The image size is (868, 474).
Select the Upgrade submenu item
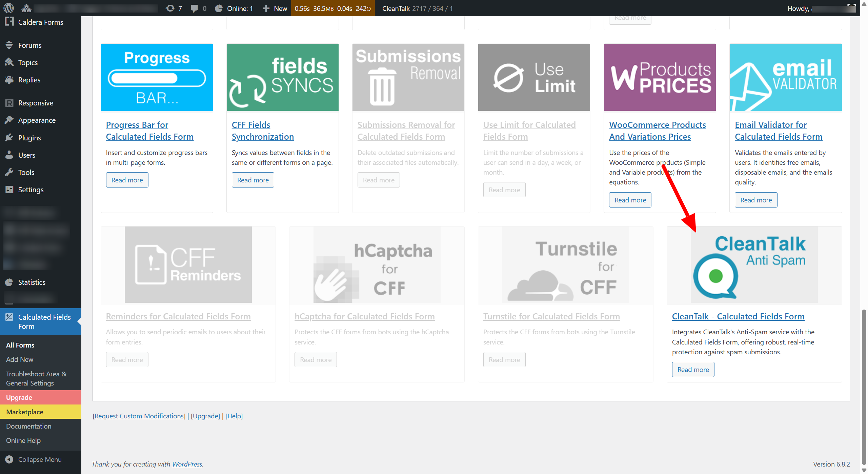(19, 397)
